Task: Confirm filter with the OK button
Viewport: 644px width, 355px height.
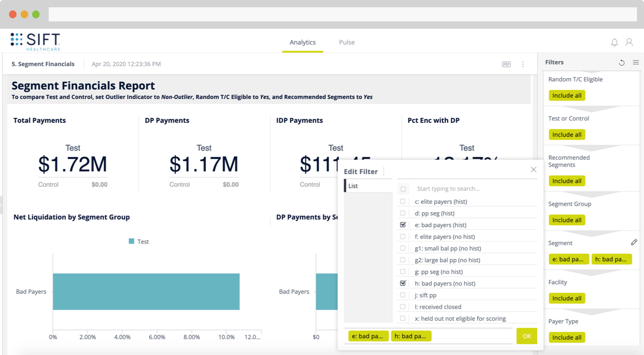Action: point(527,336)
